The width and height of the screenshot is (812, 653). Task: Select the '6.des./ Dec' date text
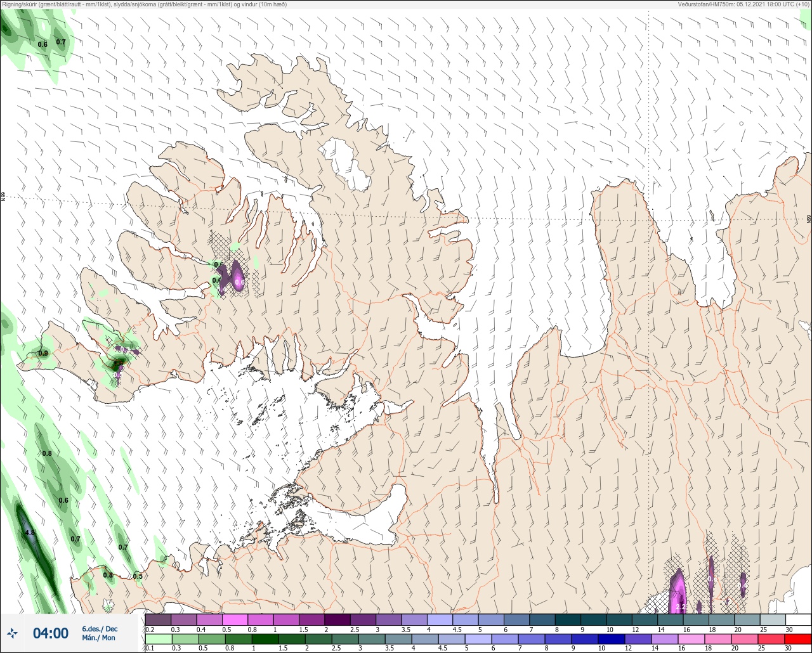tap(100, 628)
